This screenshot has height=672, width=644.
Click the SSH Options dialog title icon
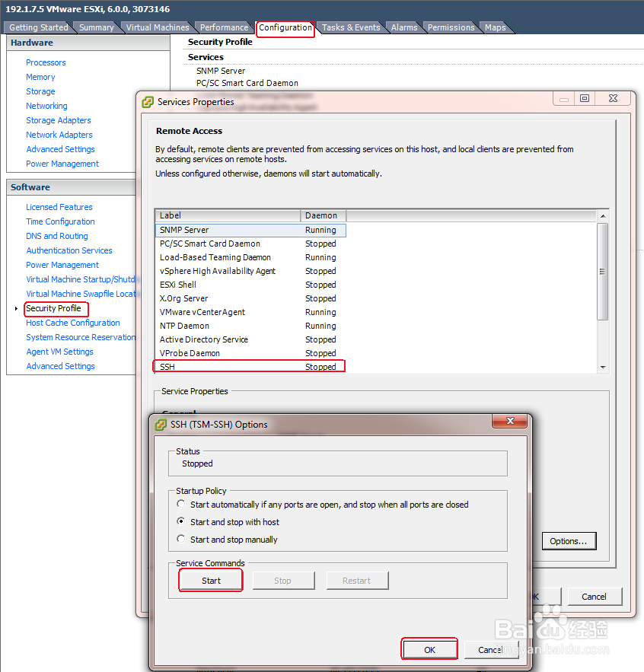click(161, 425)
